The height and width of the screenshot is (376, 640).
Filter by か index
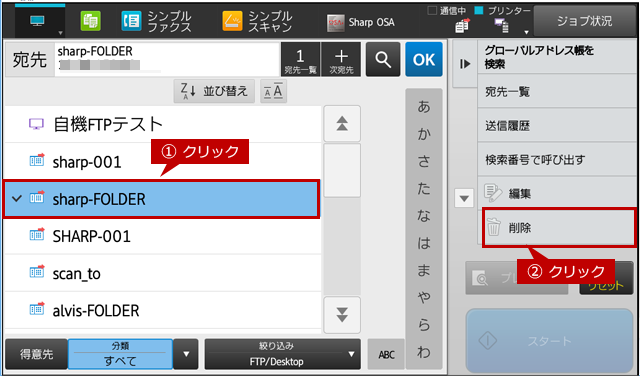tap(424, 135)
